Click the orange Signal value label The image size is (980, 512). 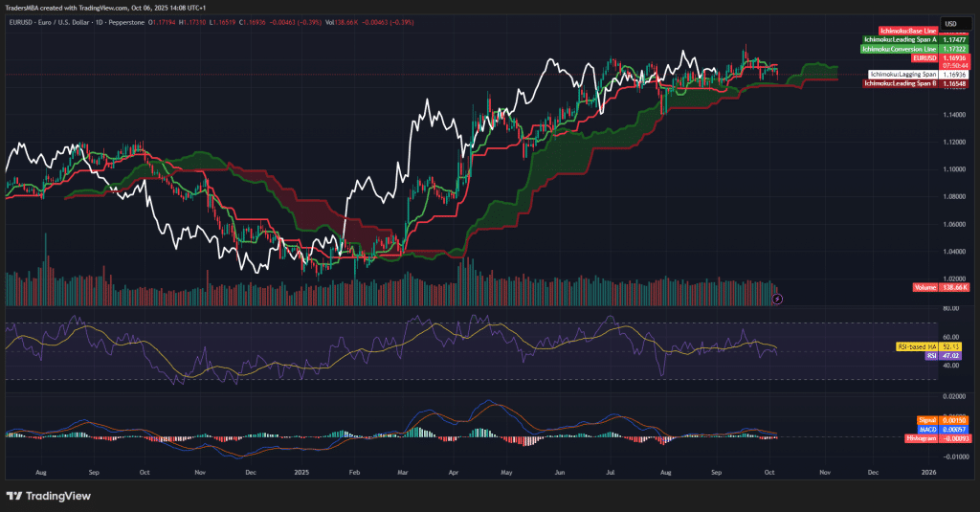tap(925, 418)
